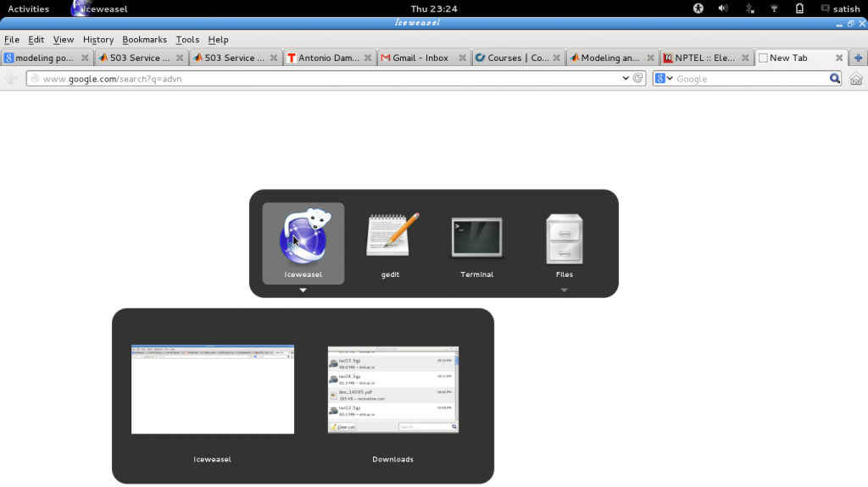Viewport: 868px width, 487px height.
Task: Close the Antonio Dam... tab
Action: 368,58
